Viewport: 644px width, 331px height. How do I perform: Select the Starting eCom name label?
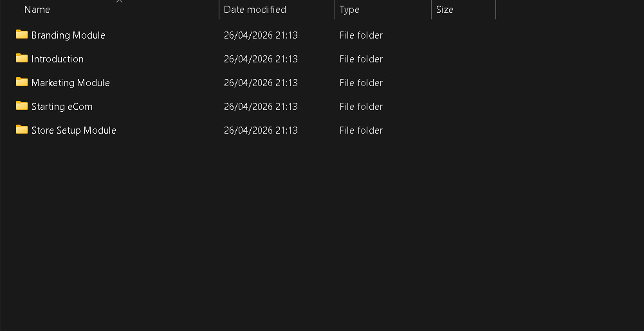(x=62, y=107)
